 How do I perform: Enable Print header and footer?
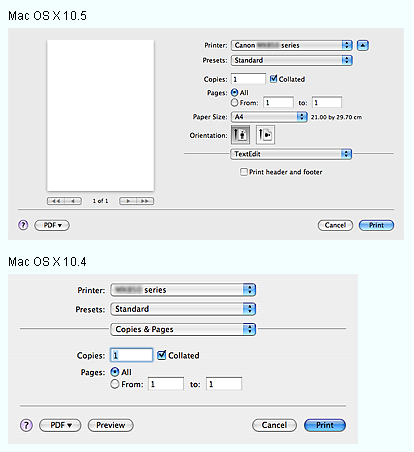pyautogui.click(x=244, y=172)
